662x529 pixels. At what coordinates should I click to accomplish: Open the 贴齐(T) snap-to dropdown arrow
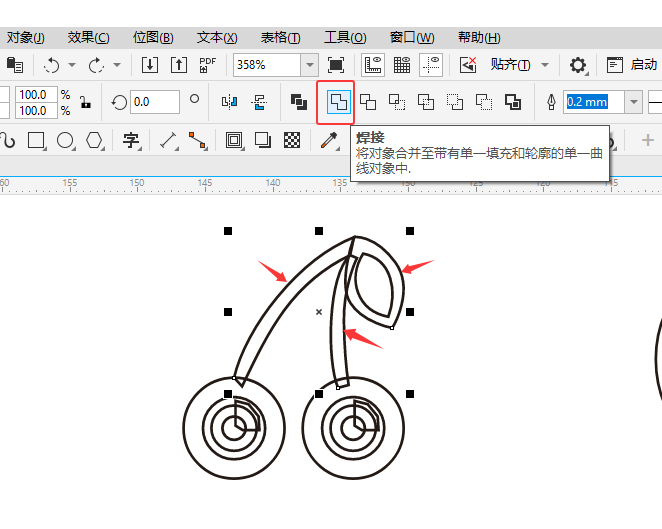point(545,65)
